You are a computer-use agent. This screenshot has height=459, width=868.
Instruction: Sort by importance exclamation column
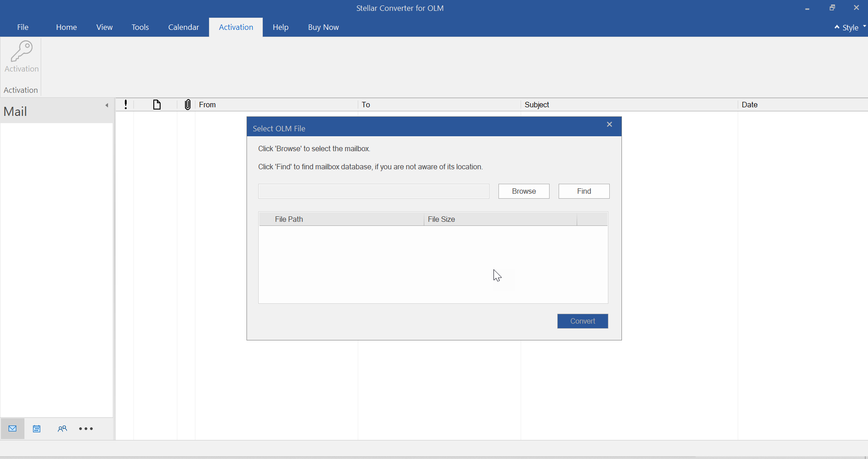[125, 105]
